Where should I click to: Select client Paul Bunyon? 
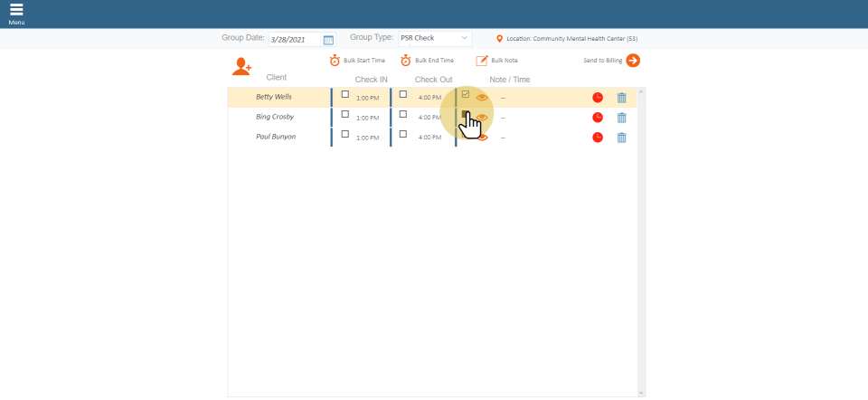click(276, 137)
